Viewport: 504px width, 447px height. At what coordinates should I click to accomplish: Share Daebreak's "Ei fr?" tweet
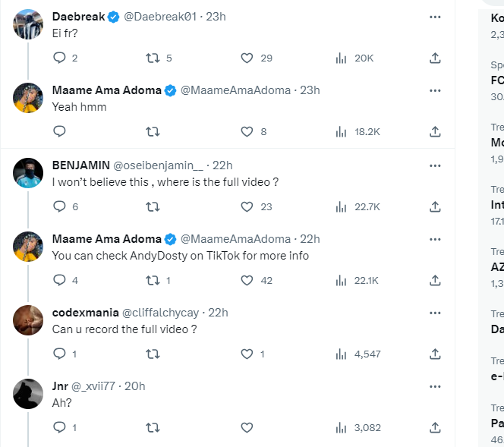pos(435,58)
